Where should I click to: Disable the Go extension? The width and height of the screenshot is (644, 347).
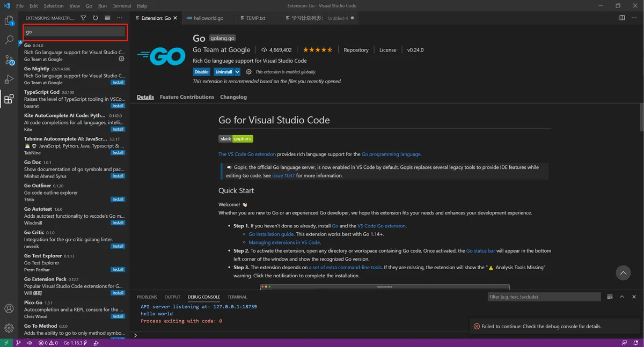[x=201, y=72]
